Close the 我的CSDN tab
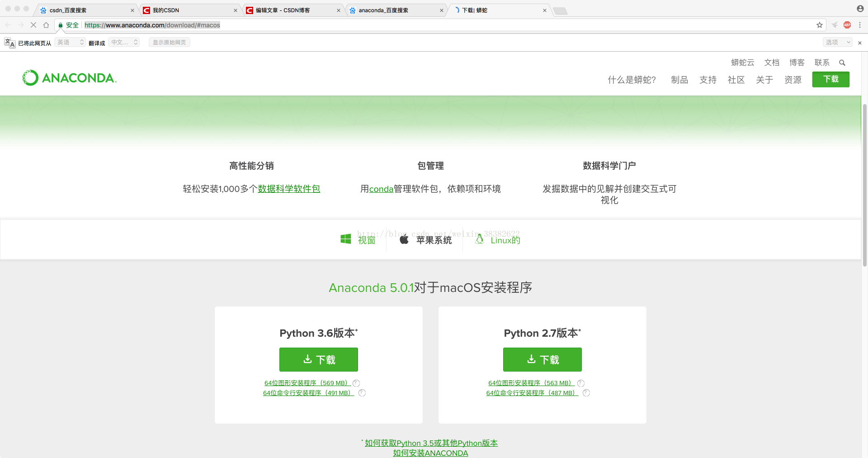This screenshot has width=868, height=458. [x=236, y=10]
